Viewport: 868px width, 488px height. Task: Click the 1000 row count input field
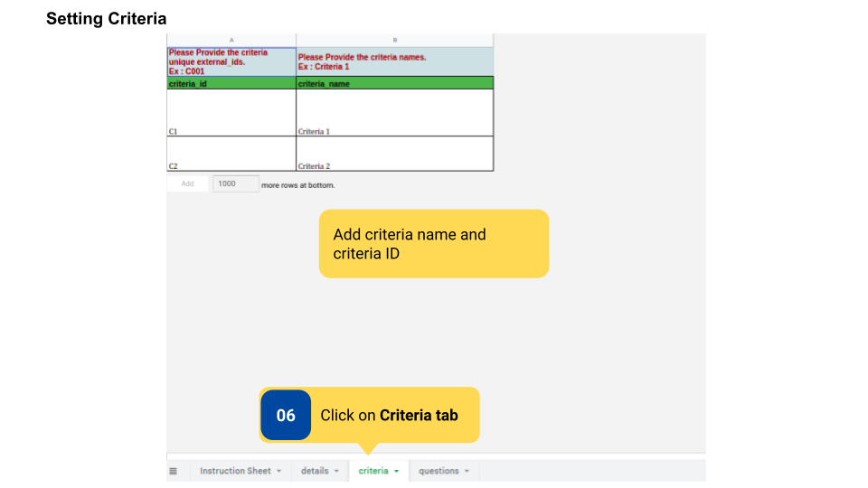tap(235, 183)
